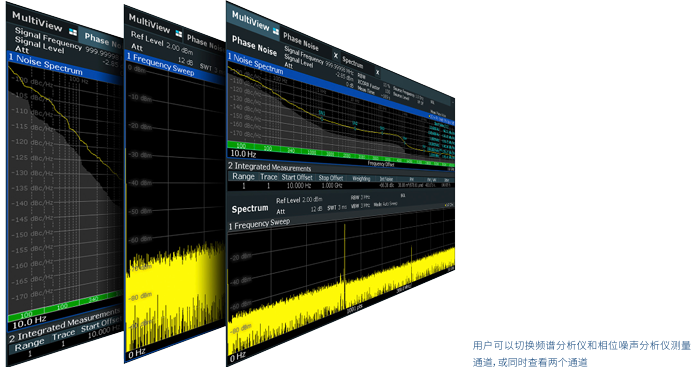Click MultiView grid icon in left panel
691x367 pixels.
pos(73,32)
